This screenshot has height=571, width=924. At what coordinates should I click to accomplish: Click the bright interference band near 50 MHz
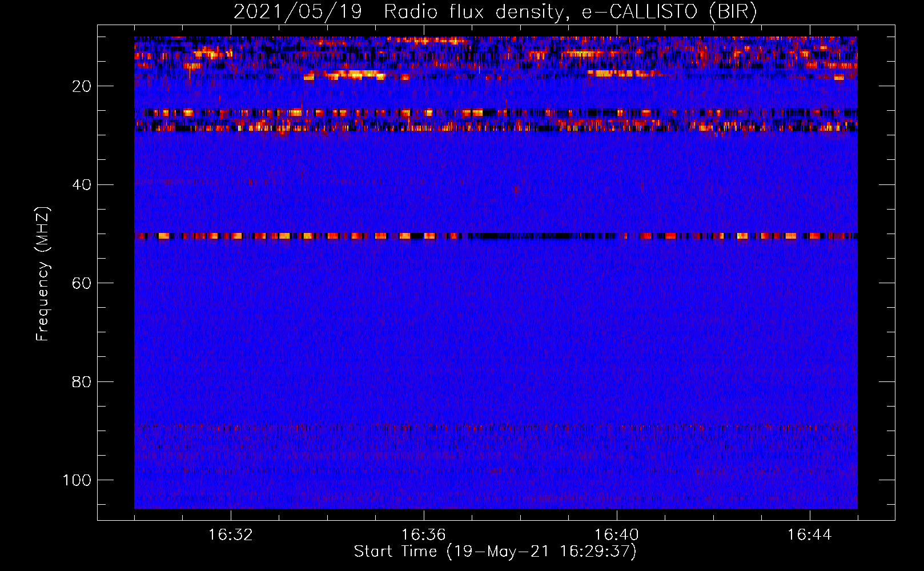pos(496,236)
